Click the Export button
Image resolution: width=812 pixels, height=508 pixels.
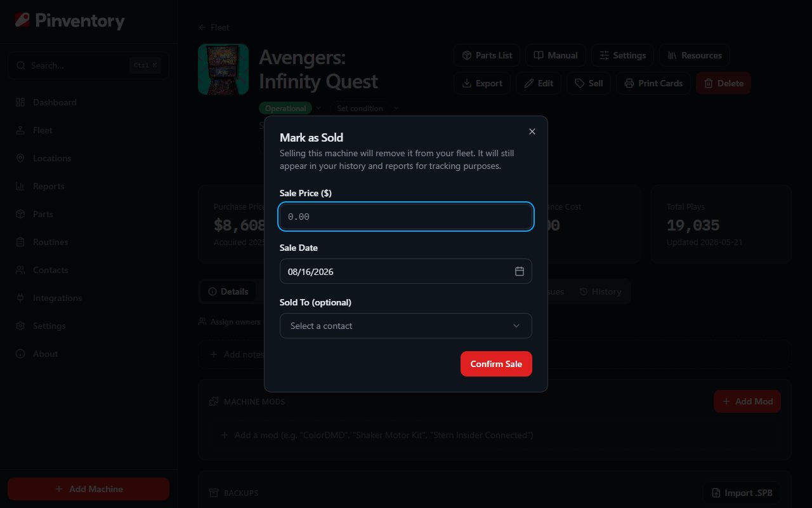click(481, 83)
